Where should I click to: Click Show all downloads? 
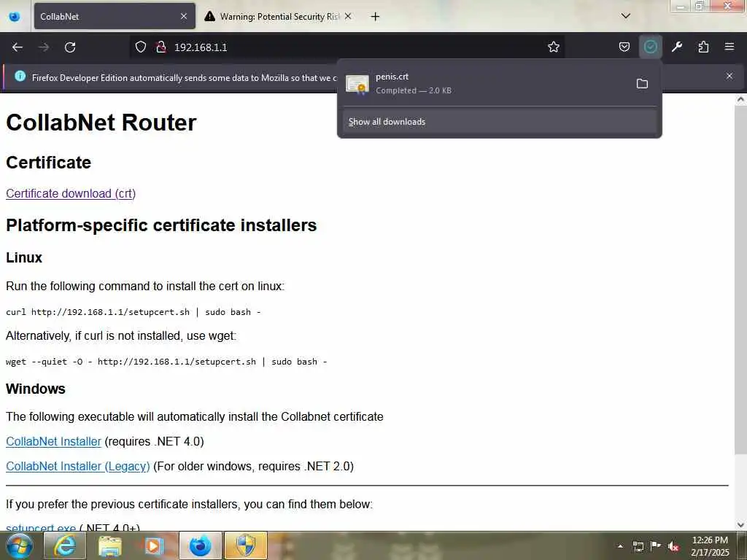coord(499,122)
